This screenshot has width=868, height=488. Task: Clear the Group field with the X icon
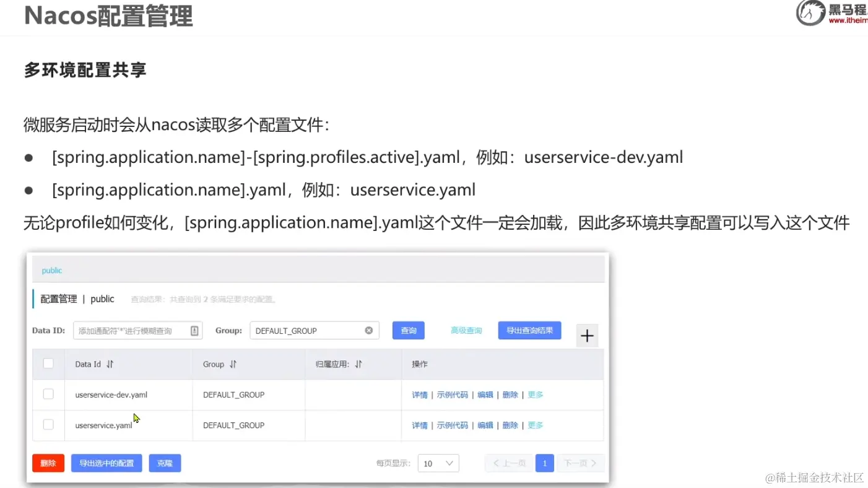[x=369, y=331]
